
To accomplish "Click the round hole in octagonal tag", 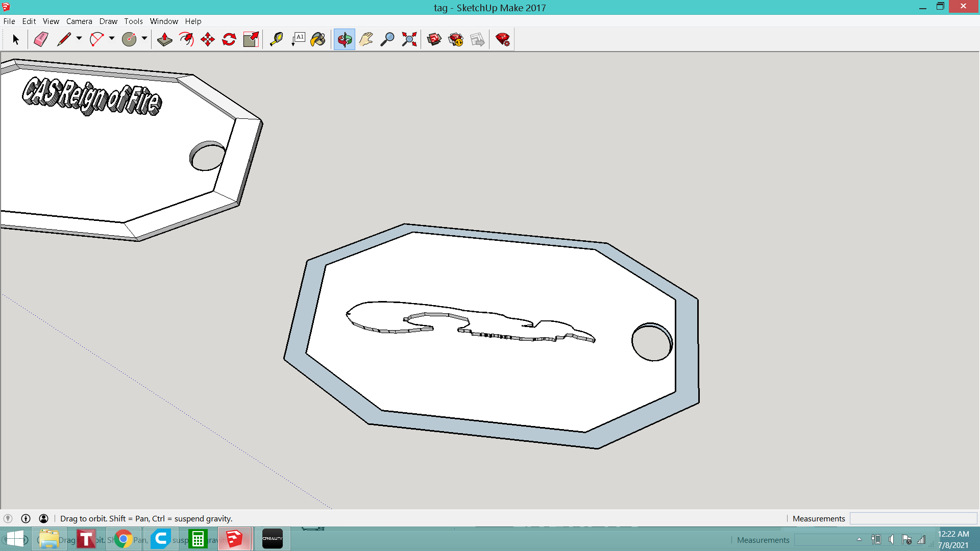I will pyautogui.click(x=652, y=342).
